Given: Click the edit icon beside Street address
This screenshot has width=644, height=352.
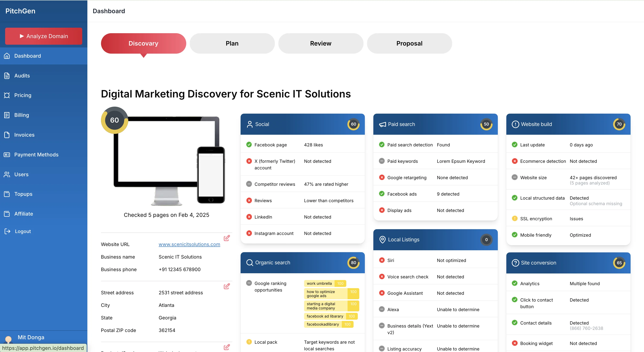Looking at the screenshot, I should tap(227, 286).
